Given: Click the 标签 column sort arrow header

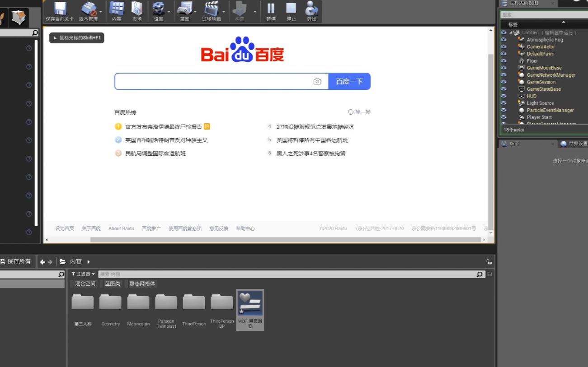Looking at the screenshot, I should (563, 22).
